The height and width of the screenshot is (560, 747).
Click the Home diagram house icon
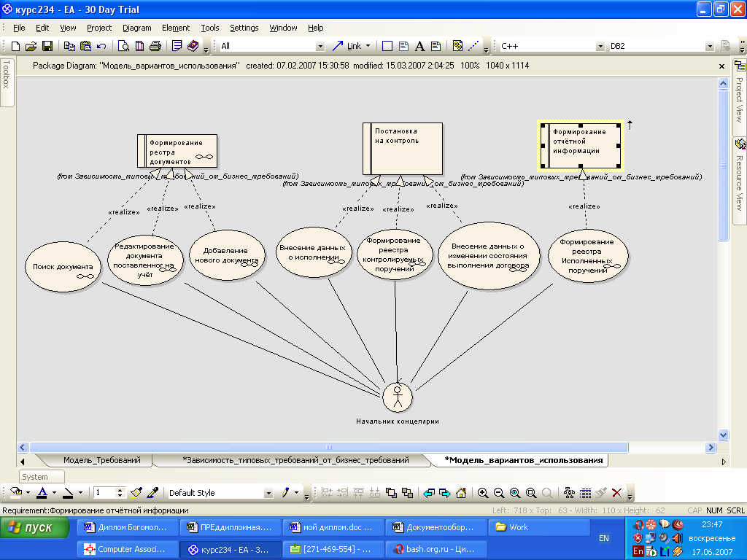[461, 493]
